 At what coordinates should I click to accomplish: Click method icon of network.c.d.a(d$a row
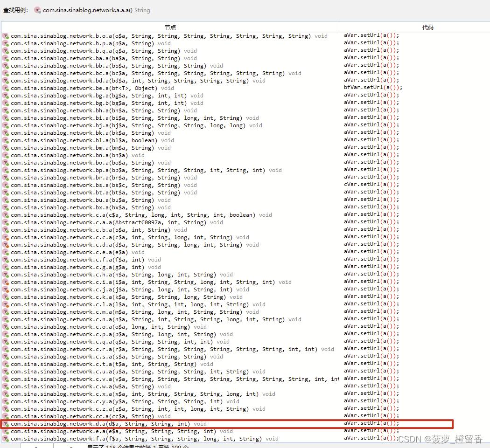pyautogui.click(x=6, y=245)
